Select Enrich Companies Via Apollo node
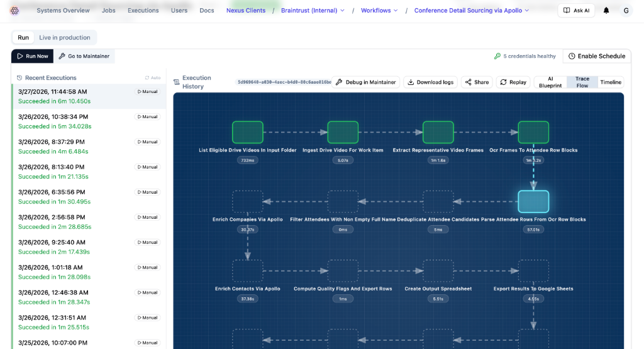The image size is (644, 349). (x=248, y=202)
